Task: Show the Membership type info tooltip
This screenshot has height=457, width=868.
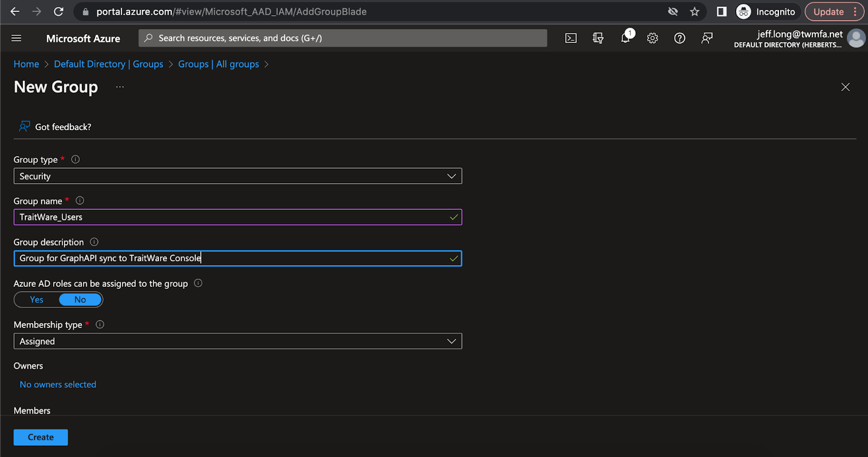Action: (x=100, y=324)
